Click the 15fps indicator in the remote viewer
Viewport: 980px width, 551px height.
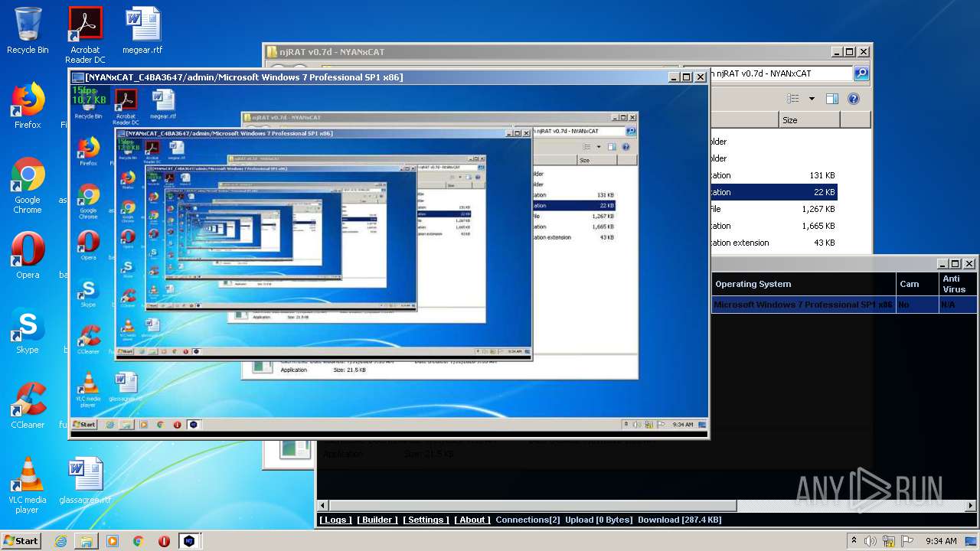pos(83,90)
